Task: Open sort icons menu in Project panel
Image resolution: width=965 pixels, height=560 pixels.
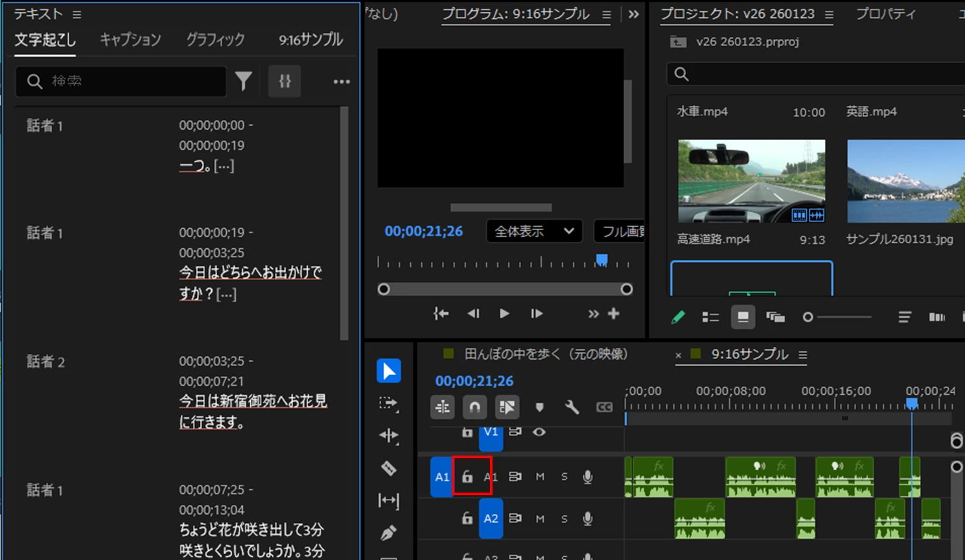Action: (x=904, y=317)
